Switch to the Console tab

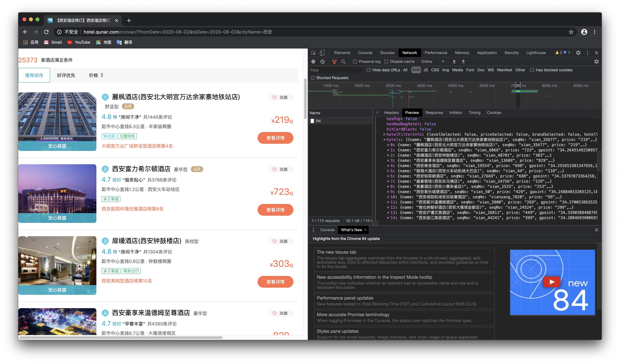365,53
